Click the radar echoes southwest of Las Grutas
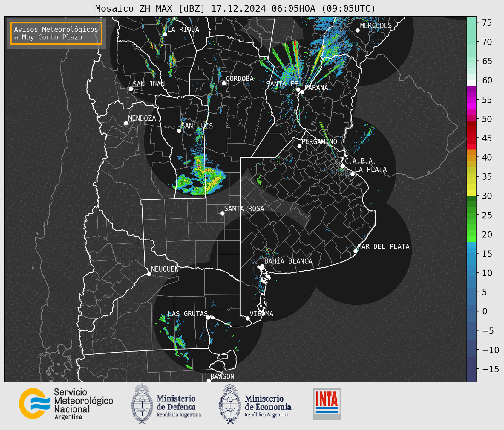 (175, 341)
